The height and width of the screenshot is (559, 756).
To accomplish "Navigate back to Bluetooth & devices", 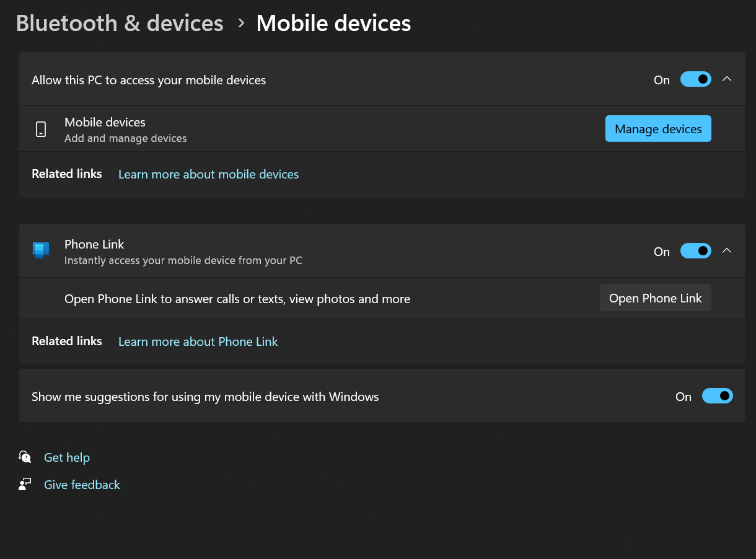I will pyautogui.click(x=120, y=23).
